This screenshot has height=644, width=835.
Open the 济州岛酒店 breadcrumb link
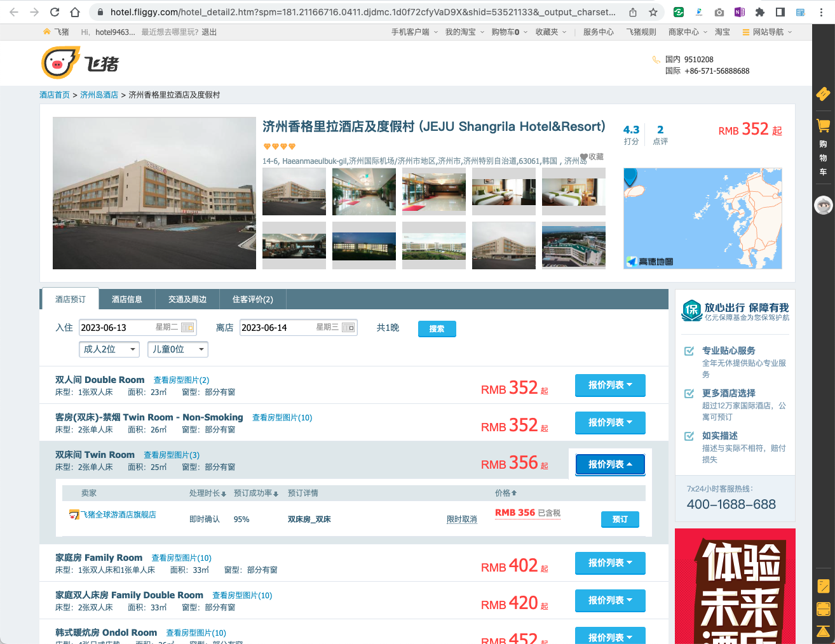(99, 95)
